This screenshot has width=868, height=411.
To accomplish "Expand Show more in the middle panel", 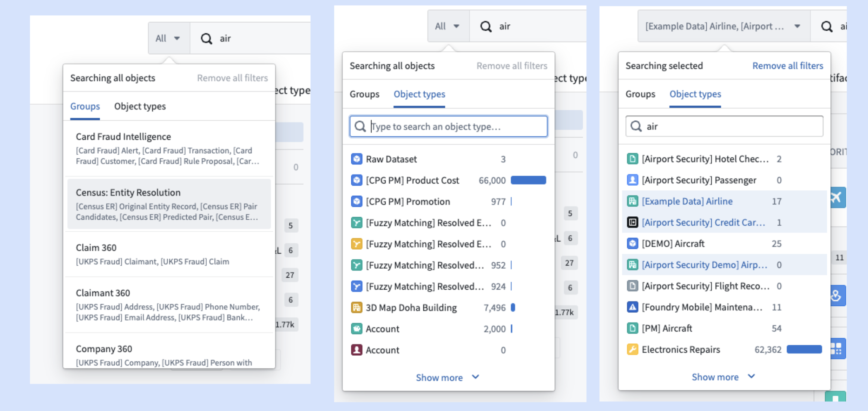I will point(448,378).
